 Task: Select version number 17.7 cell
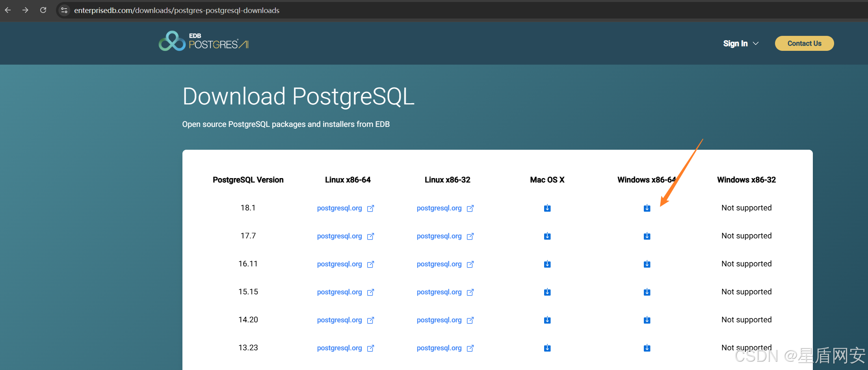click(248, 236)
